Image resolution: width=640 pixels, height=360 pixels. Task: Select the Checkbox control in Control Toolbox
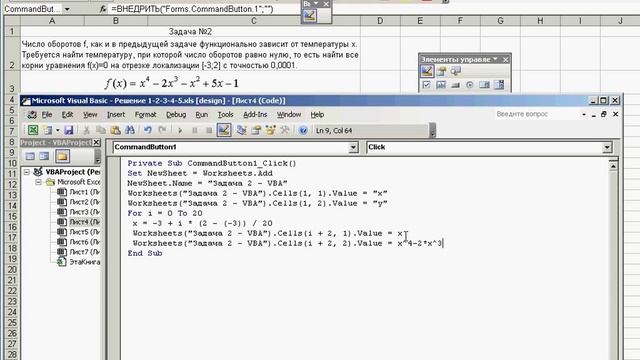[x=427, y=85]
